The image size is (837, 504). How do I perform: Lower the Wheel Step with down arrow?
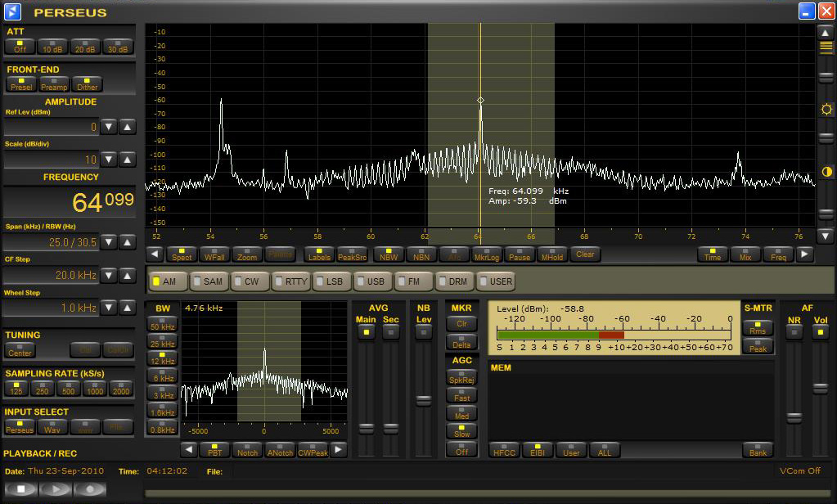(109, 308)
